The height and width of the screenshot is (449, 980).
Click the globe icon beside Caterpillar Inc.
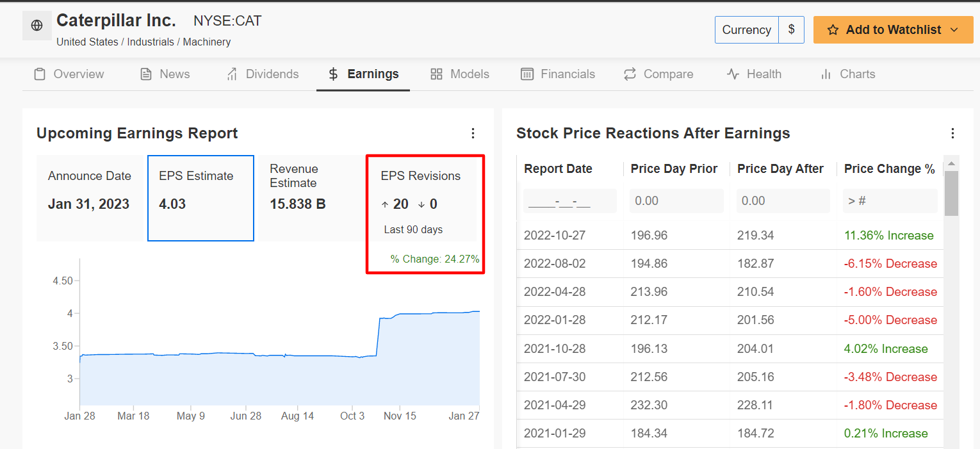(37, 26)
